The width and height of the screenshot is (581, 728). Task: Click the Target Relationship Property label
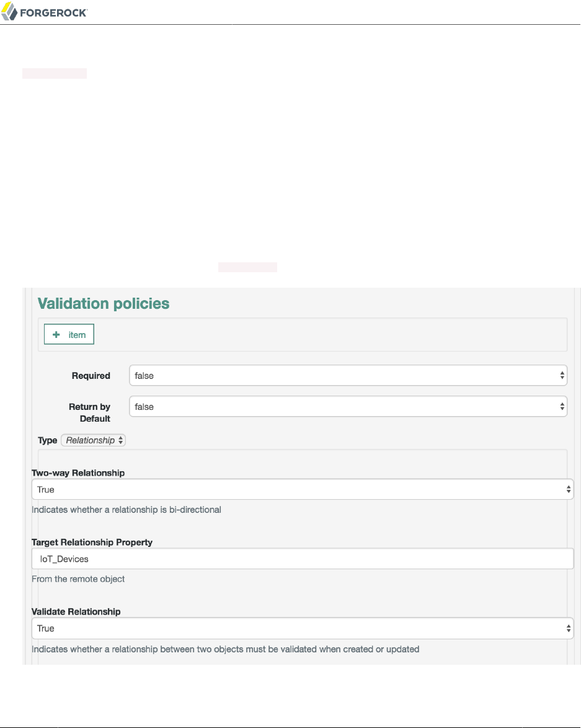click(x=92, y=542)
